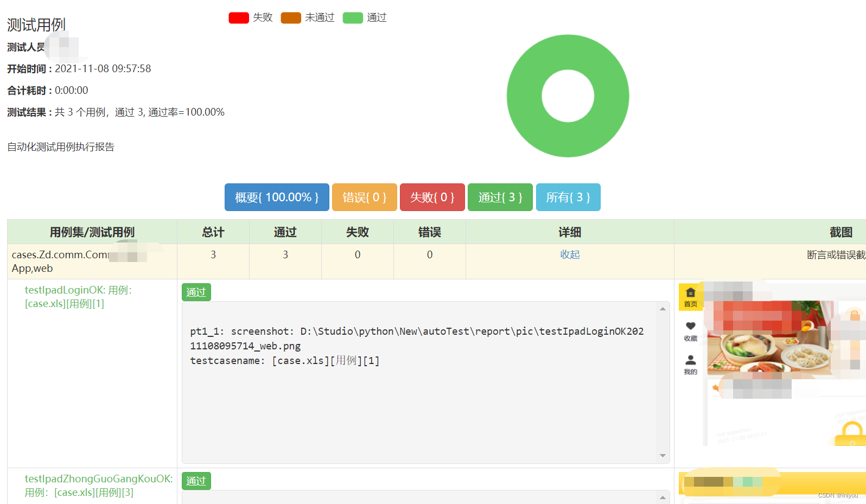Click the 通过 badge for testIpadZhongGuoGangKouOK
This screenshot has height=504, width=866.
(196, 481)
